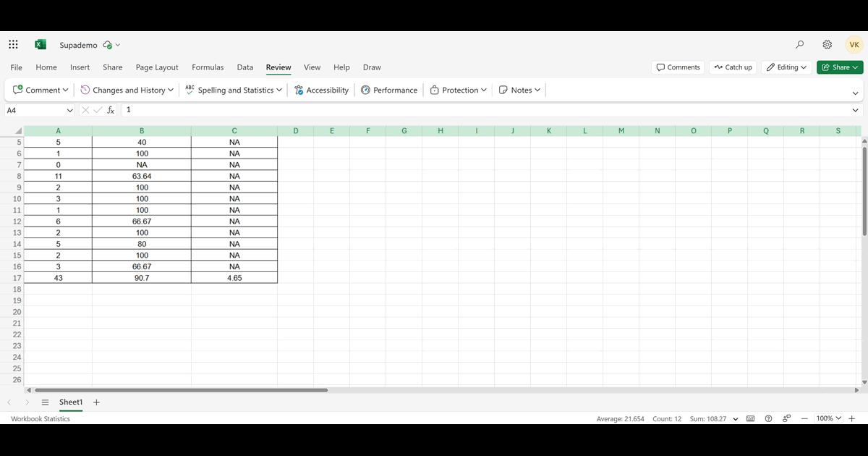The width and height of the screenshot is (868, 456).
Task: Open the all sheets list icon
Action: (45, 402)
